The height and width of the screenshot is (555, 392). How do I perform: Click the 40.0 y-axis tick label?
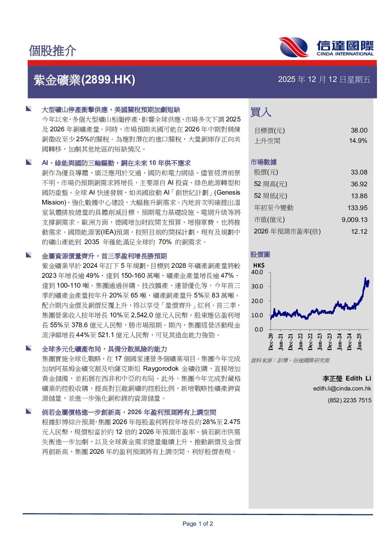257,272
